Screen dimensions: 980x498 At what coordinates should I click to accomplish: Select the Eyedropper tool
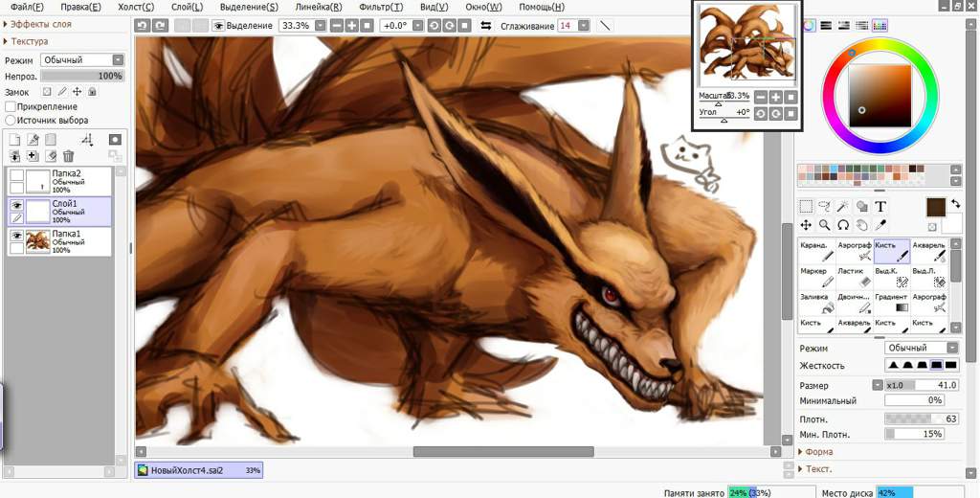880,225
